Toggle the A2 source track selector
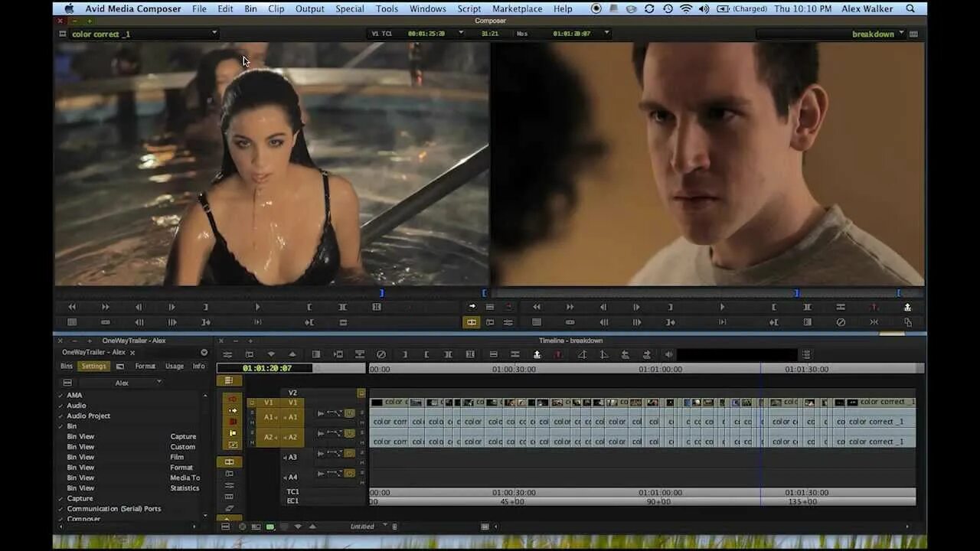Viewport: 980px width, 551px height. tap(269, 437)
